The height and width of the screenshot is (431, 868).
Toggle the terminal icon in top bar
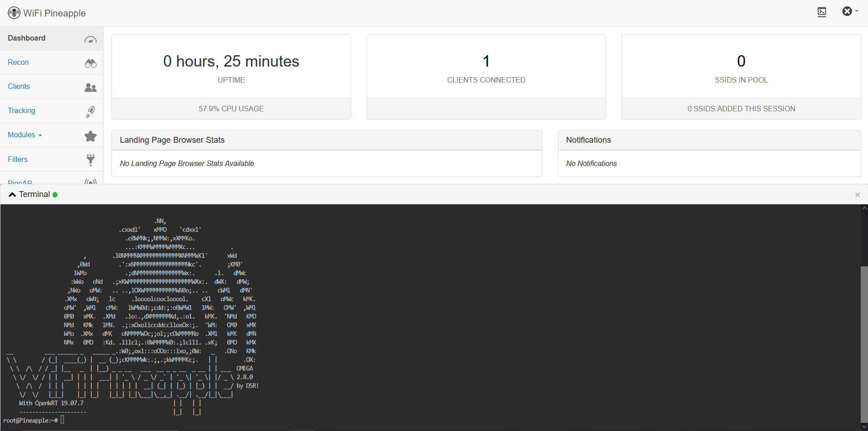[x=821, y=12]
